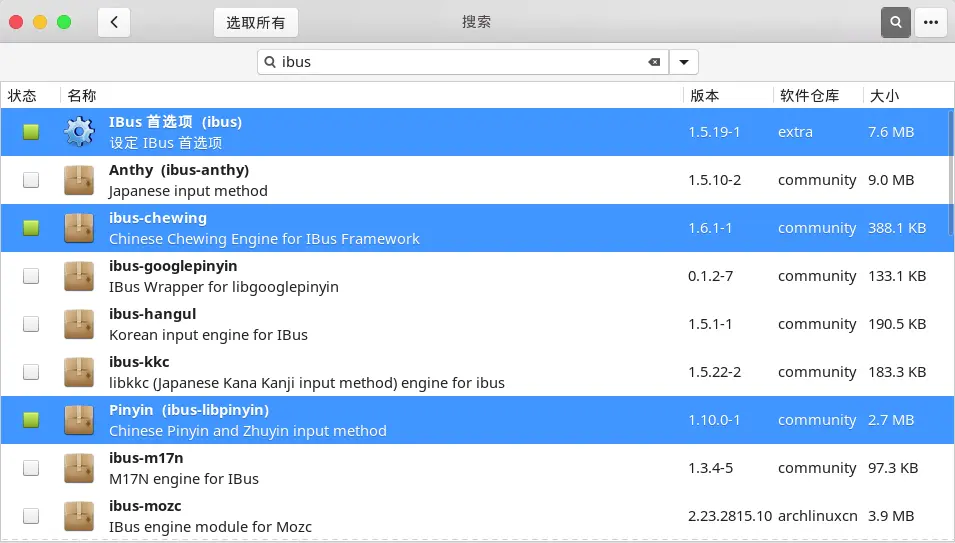Select 'IBus engine module for Mozc' text
The width and height of the screenshot is (955, 543).
coord(210,527)
